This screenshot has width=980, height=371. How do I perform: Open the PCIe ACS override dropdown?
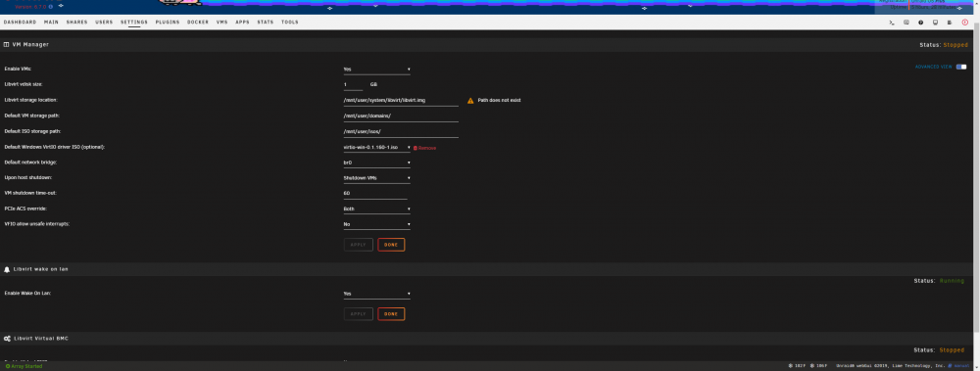coord(377,209)
